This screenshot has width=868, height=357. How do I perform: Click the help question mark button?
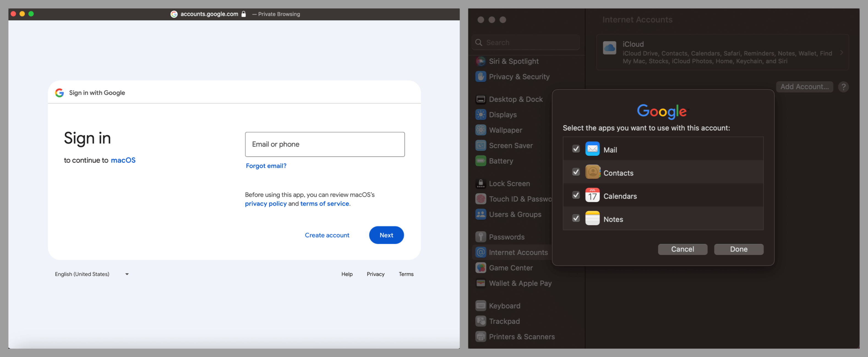point(844,87)
